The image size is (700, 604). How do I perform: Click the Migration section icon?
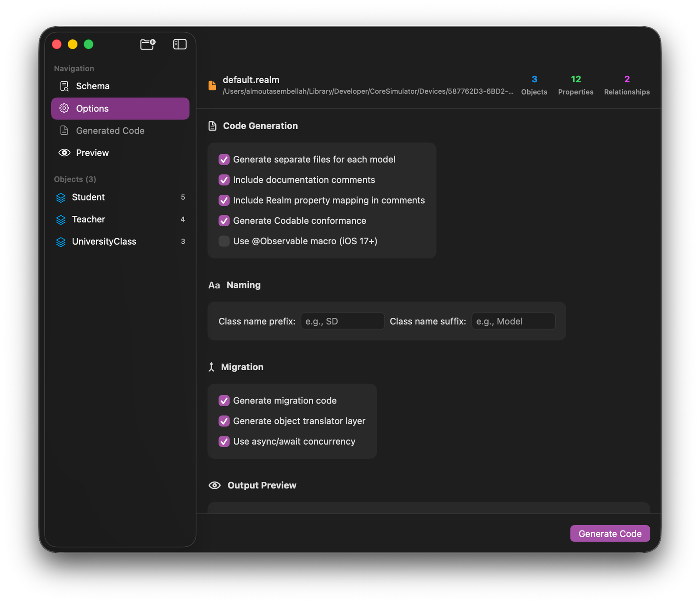pos(212,367)
